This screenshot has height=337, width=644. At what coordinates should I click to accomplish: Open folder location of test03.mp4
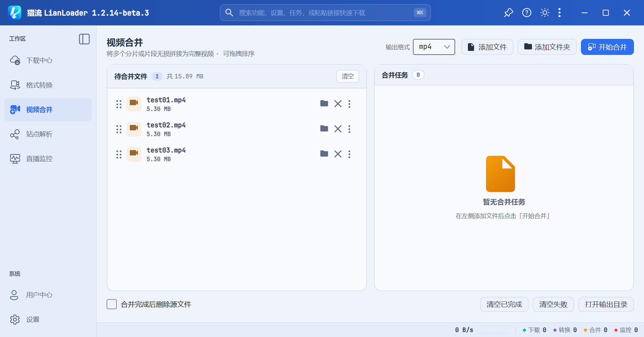pos(324,154)
